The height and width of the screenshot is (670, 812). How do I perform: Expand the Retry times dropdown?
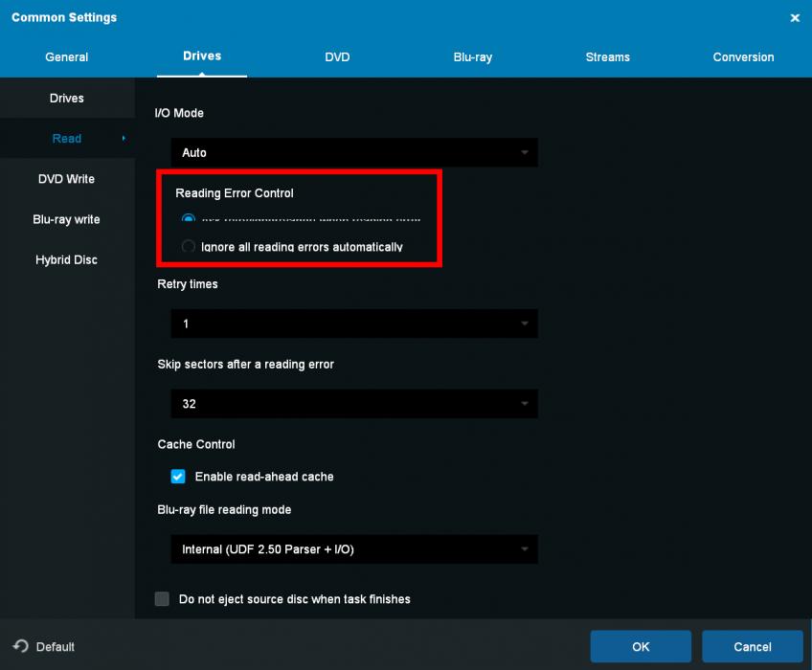click(353, 324)
